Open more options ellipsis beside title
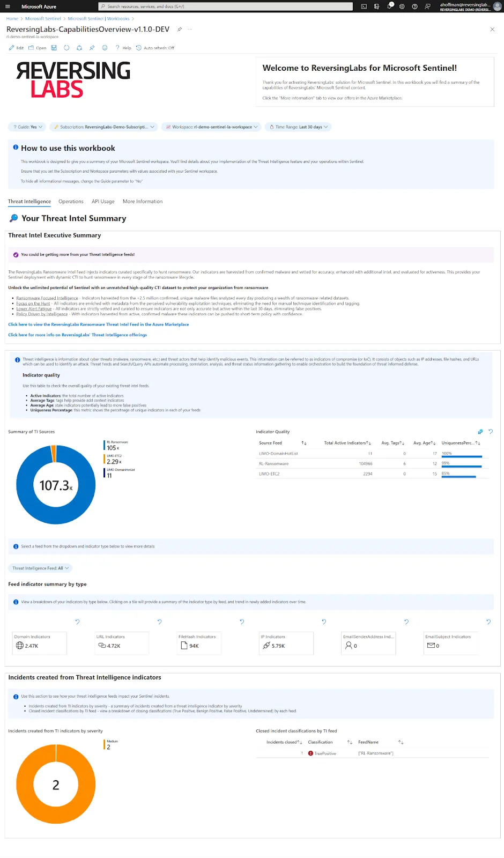This screenshot has width=504, height=858. (190, 29)
